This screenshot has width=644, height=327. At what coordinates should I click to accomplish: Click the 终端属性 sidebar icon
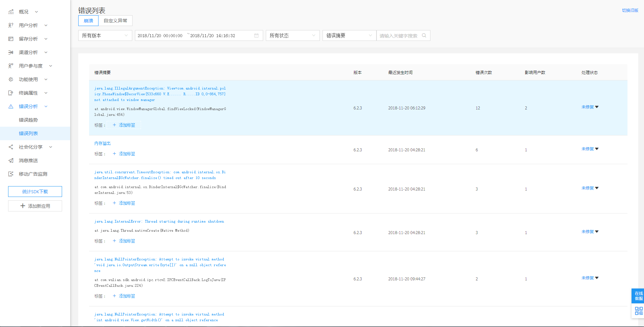click(x=11, y=93)
